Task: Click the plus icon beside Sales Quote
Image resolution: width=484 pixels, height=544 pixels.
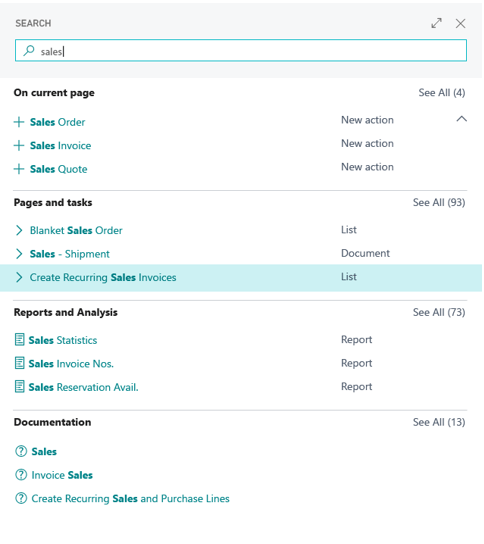Action: (19, 169)
